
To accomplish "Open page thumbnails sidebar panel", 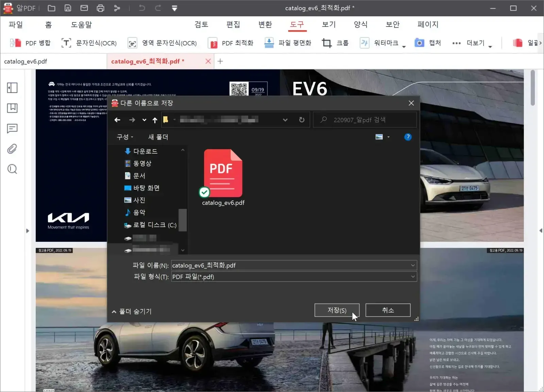I will [12, 88].
